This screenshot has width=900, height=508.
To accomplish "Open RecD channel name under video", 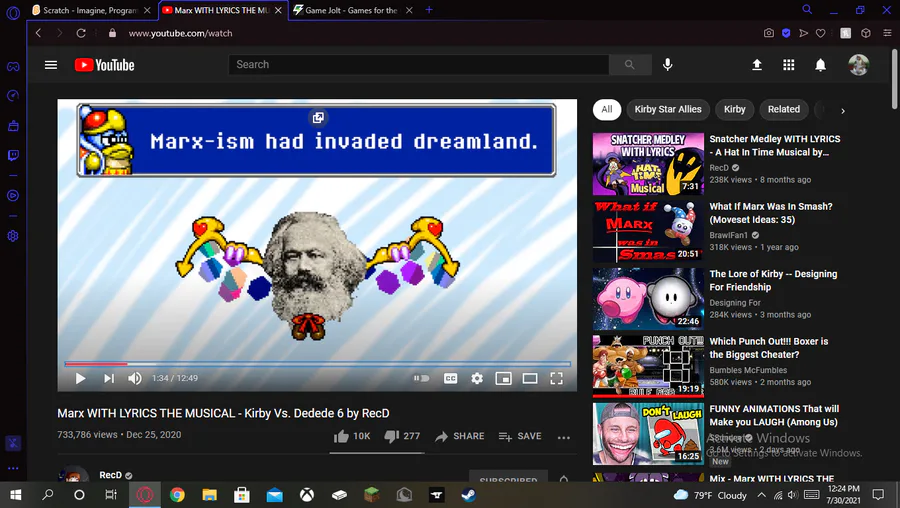I will pos(110,475).
